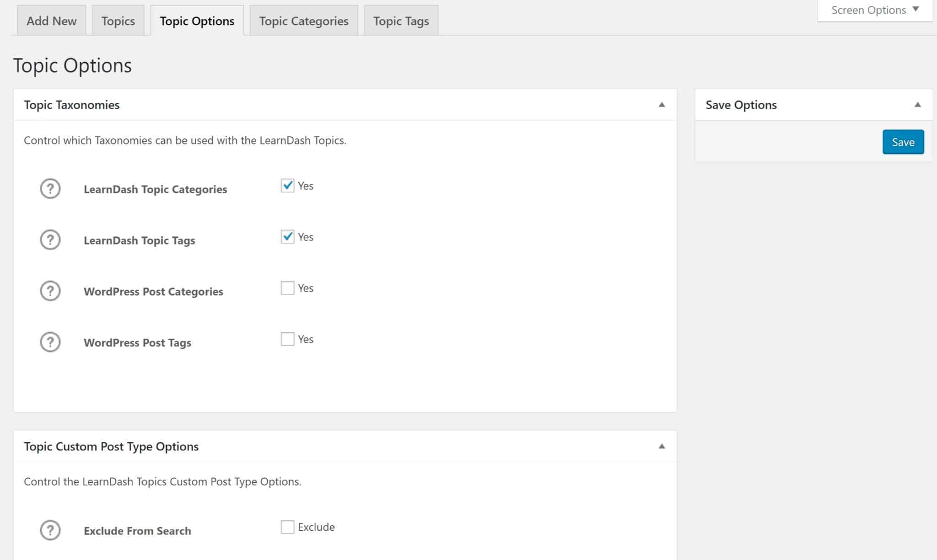Switch to the Topic Categories tab

coord(303,21)
